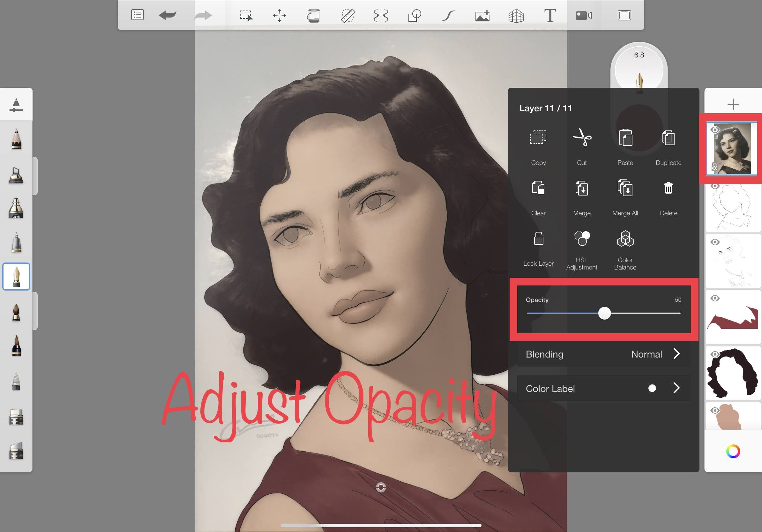Screen dimensions: 762x532
Task: Select the Pencil tool in the brush sidebar
Action: 16,139
